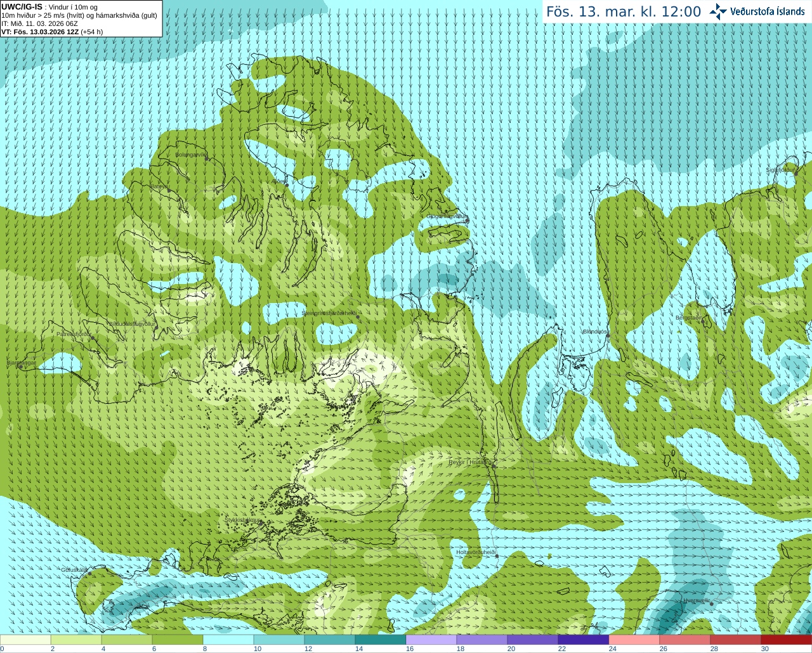
Task: Click the pale yellow 0–2 m/s legend swatch
Action: (x=25, y=640)
